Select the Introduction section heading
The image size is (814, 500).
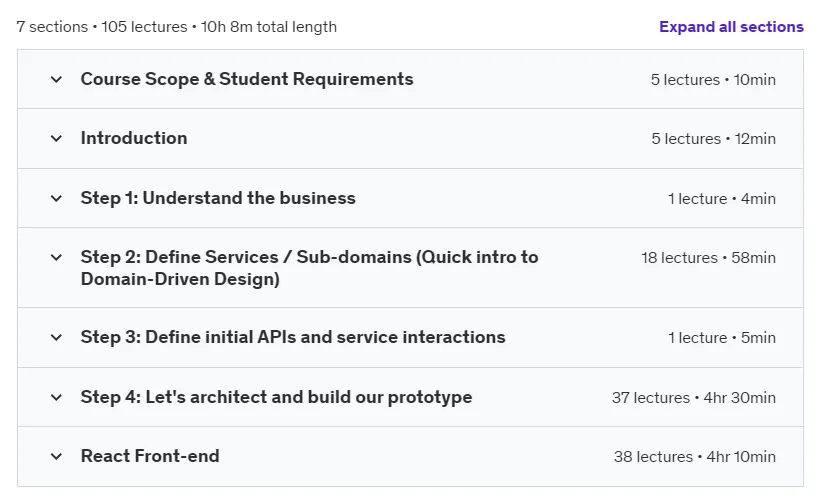(x=134, y=138)
